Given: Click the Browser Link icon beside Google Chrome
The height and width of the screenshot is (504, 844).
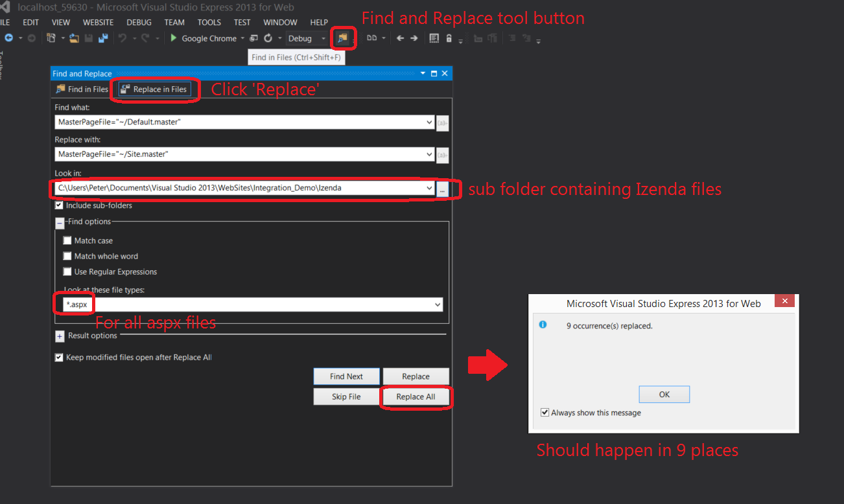Looking at the screenshot, I should coord(254,38).
